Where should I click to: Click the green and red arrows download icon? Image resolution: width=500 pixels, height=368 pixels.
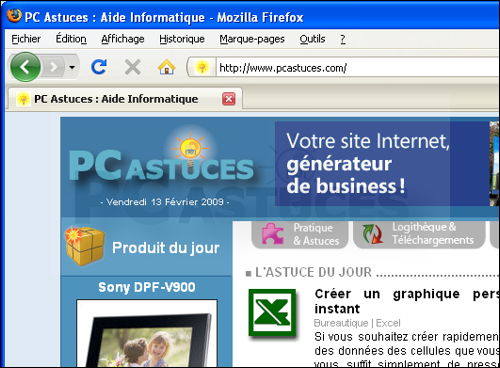[373, 234]
